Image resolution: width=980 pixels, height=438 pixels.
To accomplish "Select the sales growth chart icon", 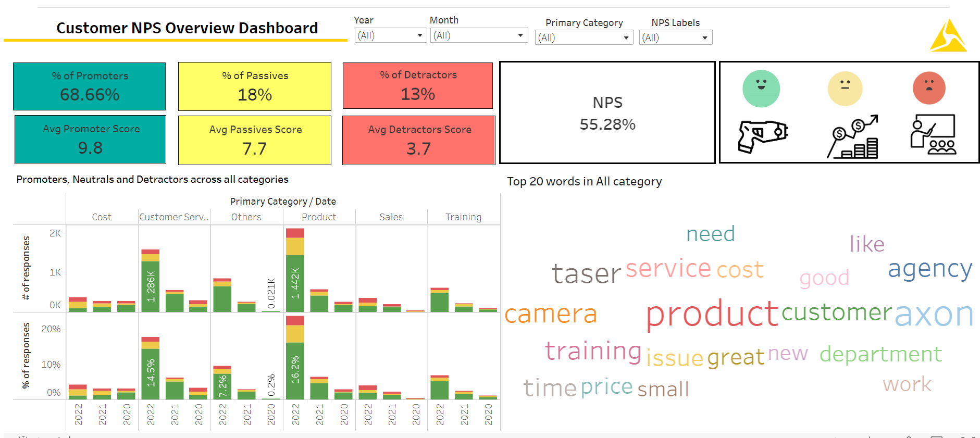I will (853, 136).
